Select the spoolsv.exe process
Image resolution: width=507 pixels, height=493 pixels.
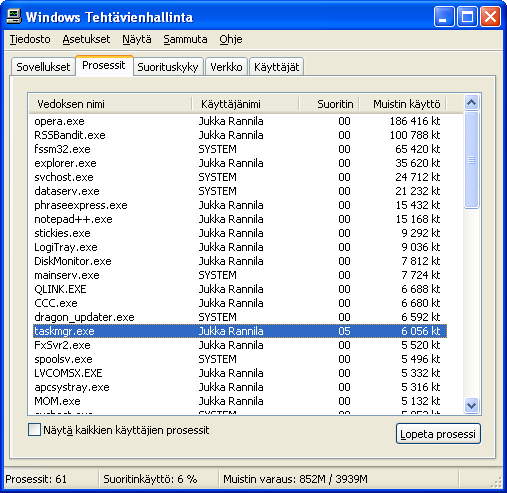tap(240, 359)
